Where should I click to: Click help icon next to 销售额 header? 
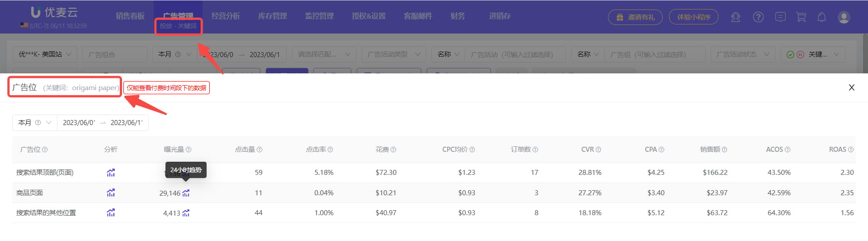tap(724, 149)
